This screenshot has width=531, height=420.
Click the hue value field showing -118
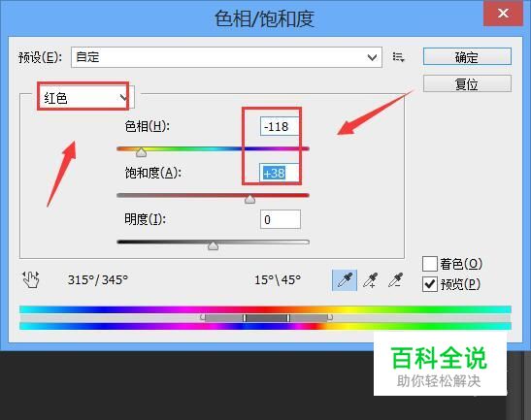[x=280, y=126]
